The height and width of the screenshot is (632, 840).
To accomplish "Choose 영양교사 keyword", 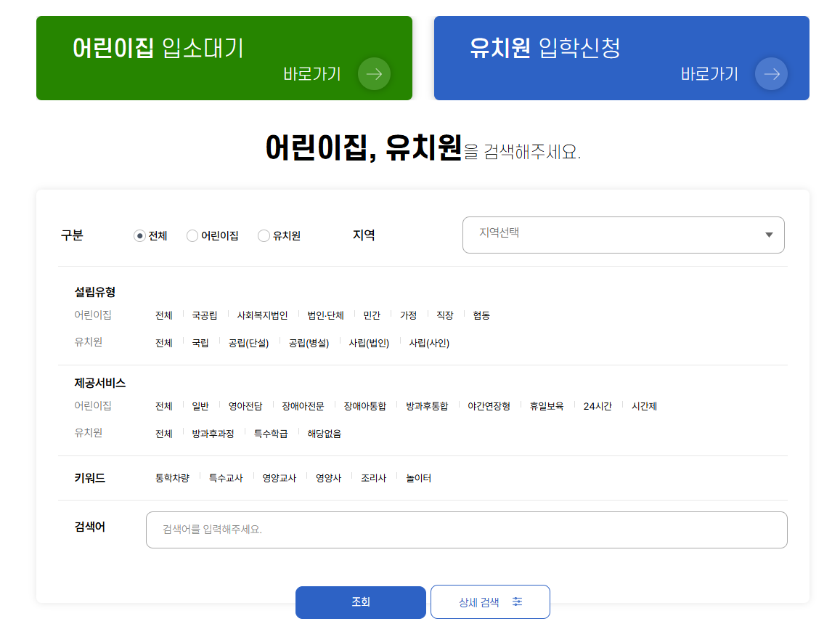I will [279, 478].
